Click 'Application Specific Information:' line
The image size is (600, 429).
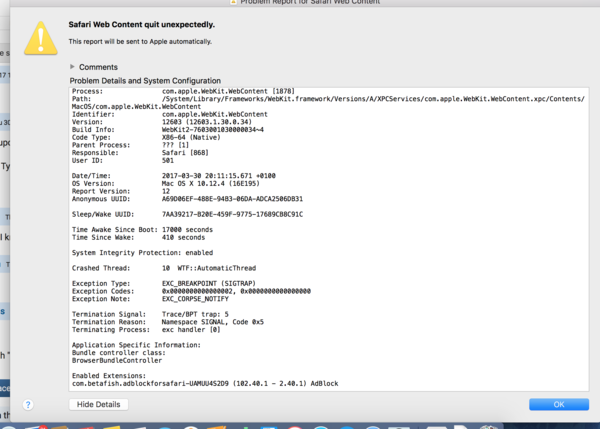point(136,345)
